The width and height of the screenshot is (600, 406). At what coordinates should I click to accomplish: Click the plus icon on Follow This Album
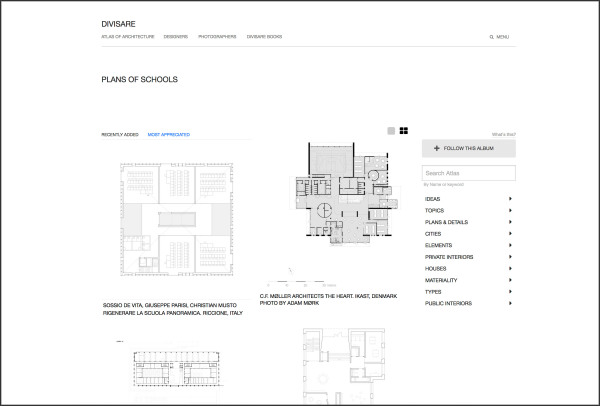(x=437, y=148)
